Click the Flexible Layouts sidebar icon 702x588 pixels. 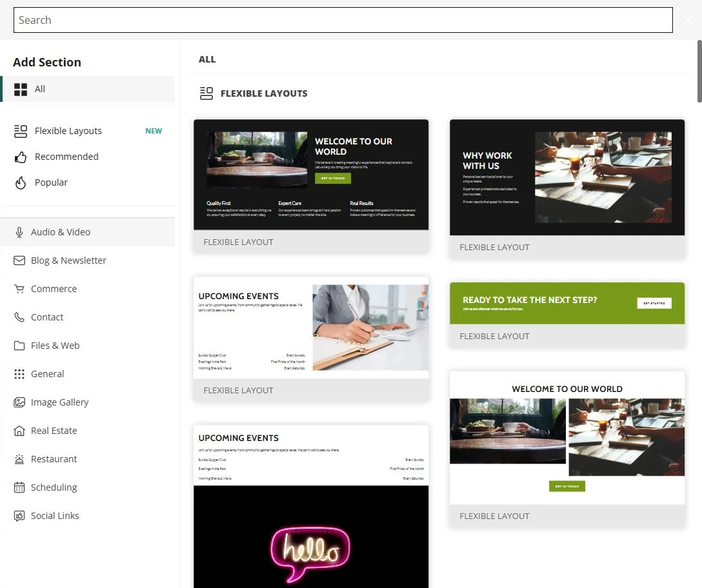(x=21, y=131)
